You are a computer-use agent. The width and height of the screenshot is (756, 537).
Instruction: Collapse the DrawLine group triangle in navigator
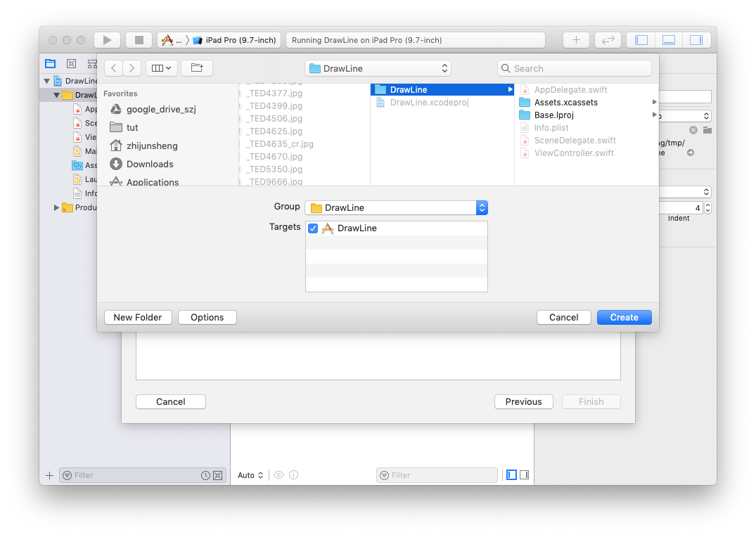[x=56, y=95]
